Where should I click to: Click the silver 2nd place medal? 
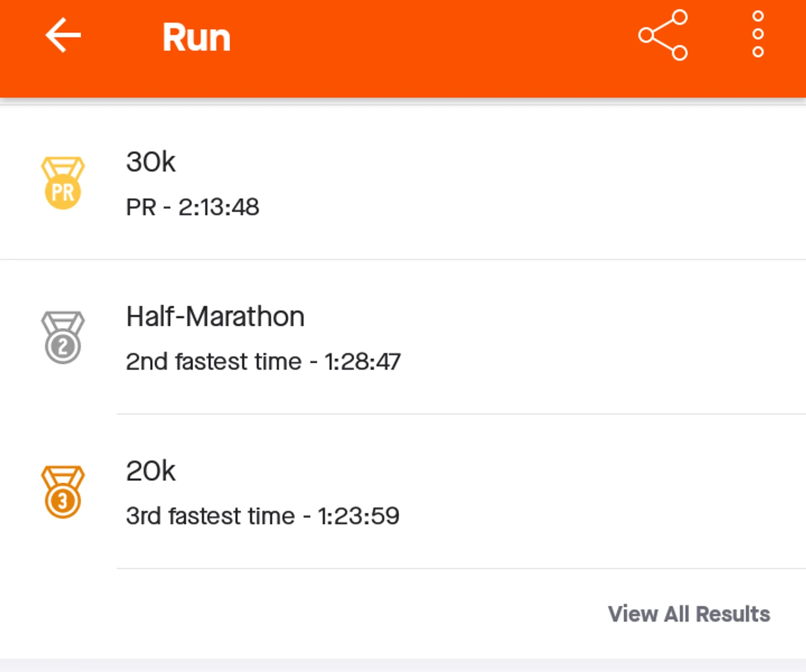[63, 337]
